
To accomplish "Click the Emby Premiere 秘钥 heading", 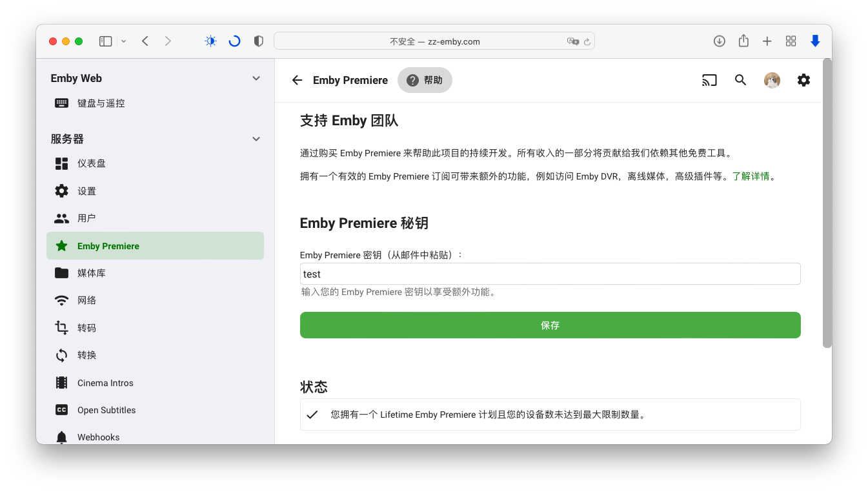I will pos(364,223).
